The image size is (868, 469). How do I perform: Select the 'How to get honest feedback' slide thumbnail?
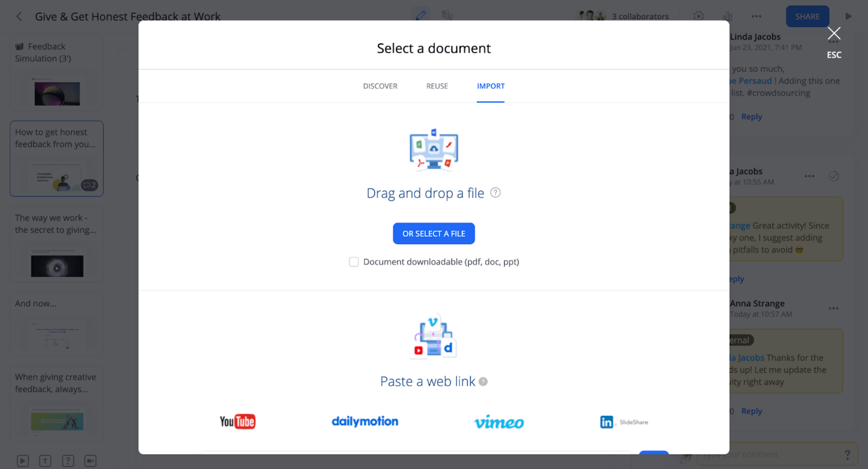coord(56,158)
